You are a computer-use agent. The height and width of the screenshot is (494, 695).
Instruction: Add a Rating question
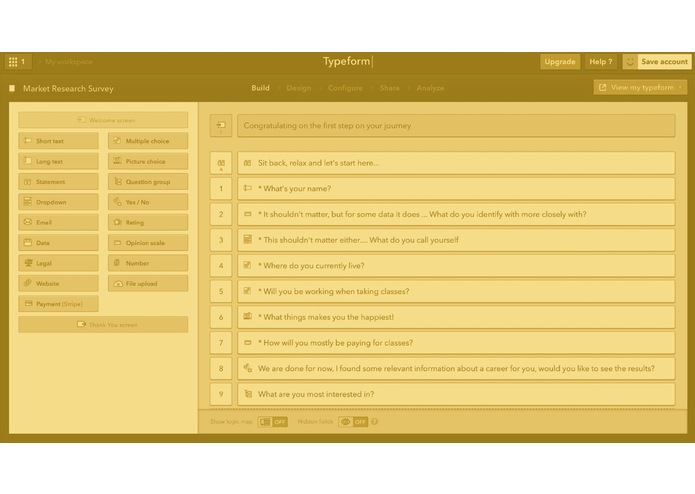pos(148,222)
